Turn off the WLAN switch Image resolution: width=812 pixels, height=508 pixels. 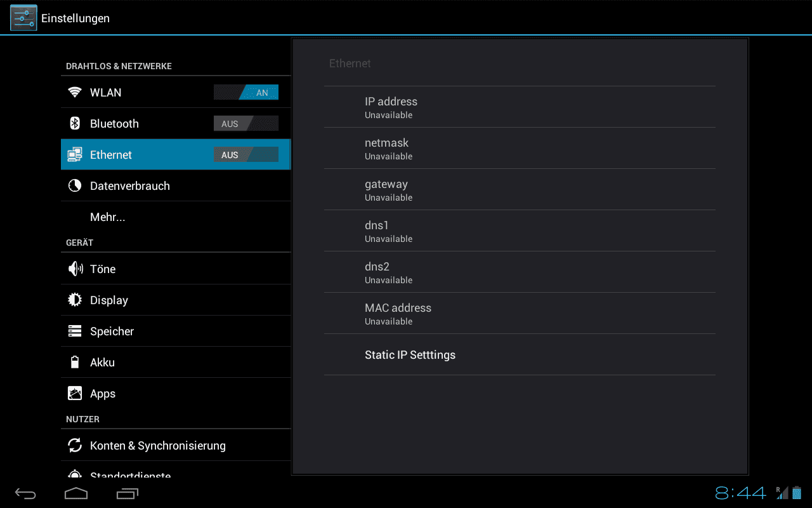coord(246,93)
